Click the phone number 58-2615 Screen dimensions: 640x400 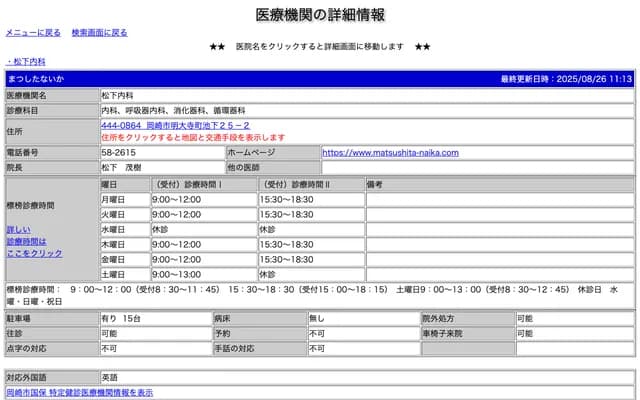pyautogui.click(x=118, y=153)
